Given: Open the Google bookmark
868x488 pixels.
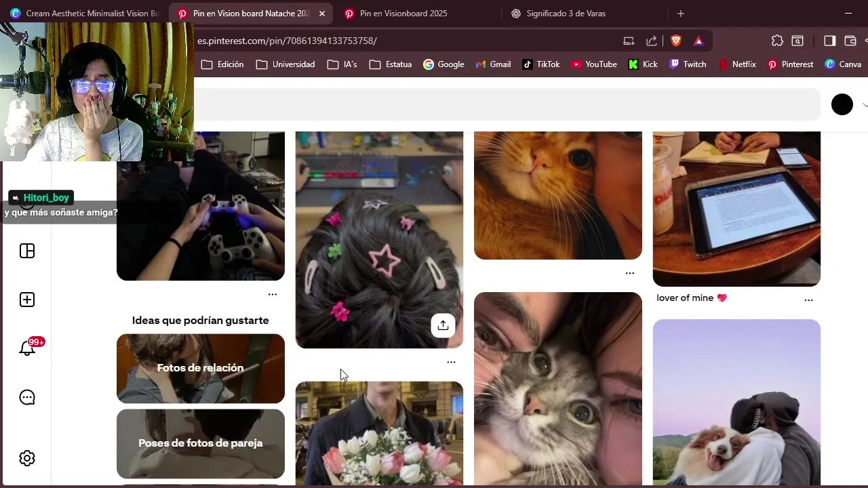Looking at the screenshot, I should coord(443,64).
